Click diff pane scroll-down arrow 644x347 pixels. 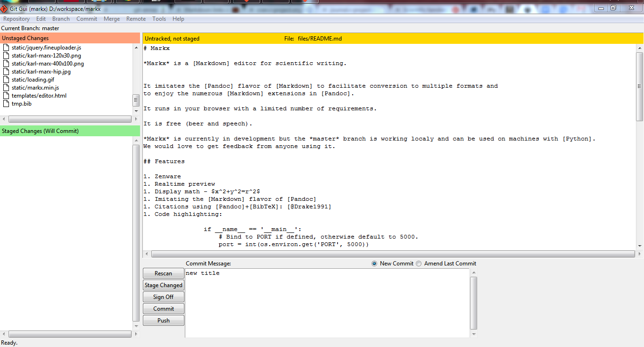[x=640, y=246]
